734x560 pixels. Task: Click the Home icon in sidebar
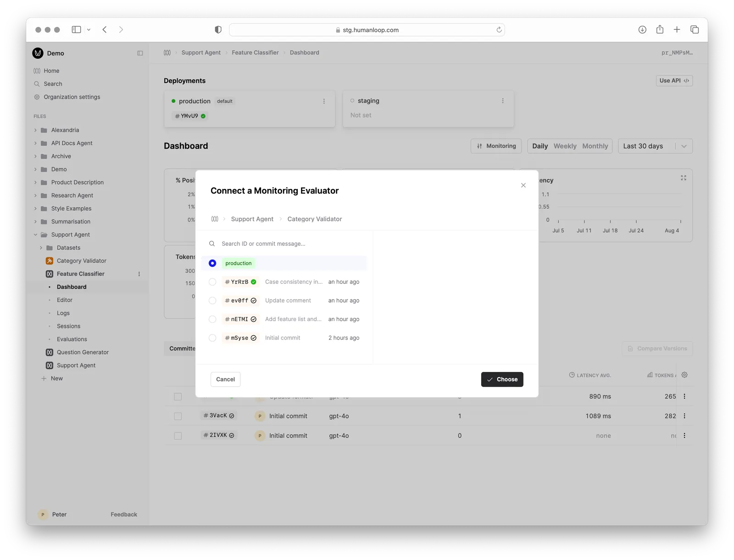coord(37,71)
